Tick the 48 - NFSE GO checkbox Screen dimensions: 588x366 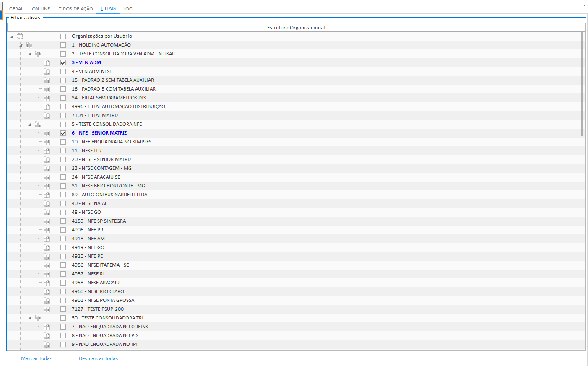coord(63,212)
